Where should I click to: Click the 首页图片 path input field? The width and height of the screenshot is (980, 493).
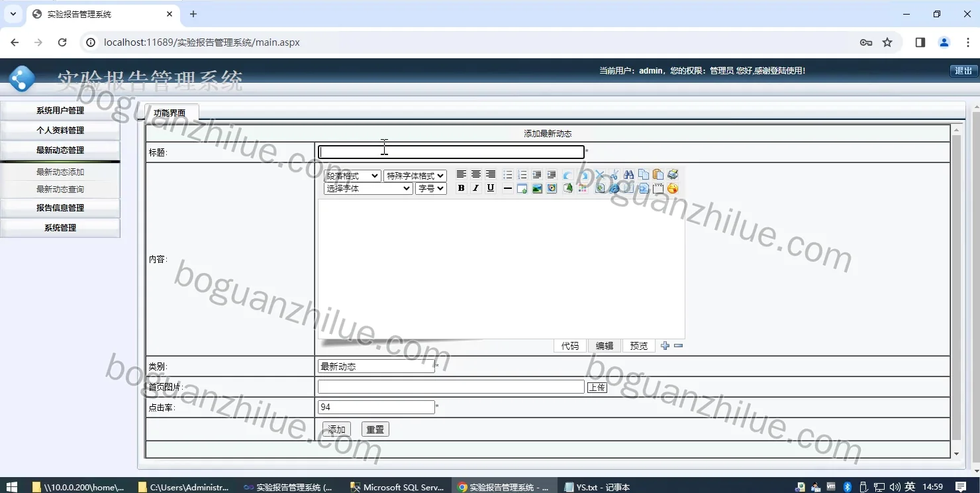tap(451, 386)
